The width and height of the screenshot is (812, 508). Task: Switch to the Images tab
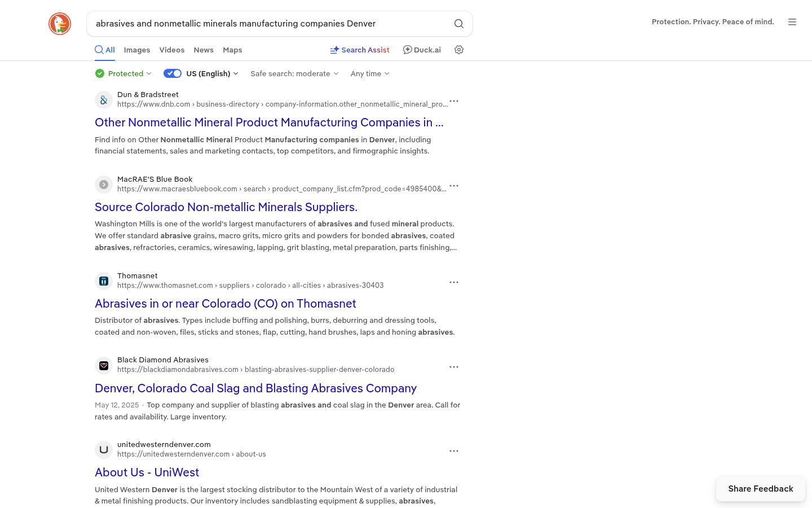(137, 50)
